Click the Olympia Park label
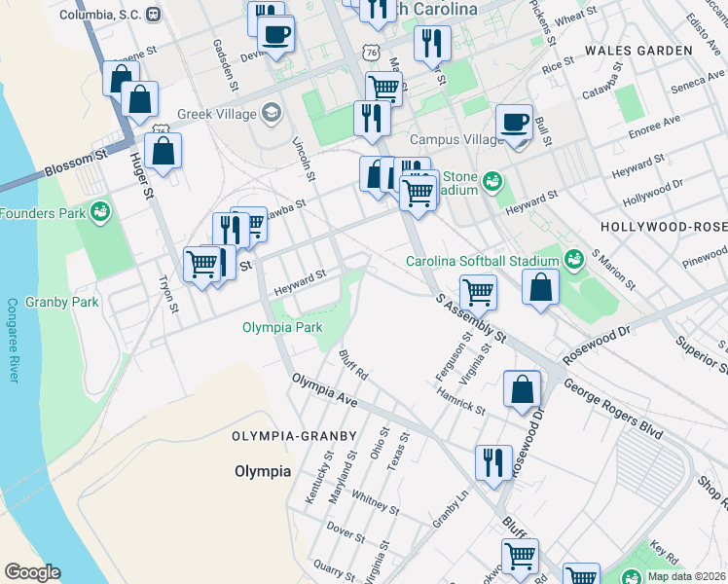 282,327
